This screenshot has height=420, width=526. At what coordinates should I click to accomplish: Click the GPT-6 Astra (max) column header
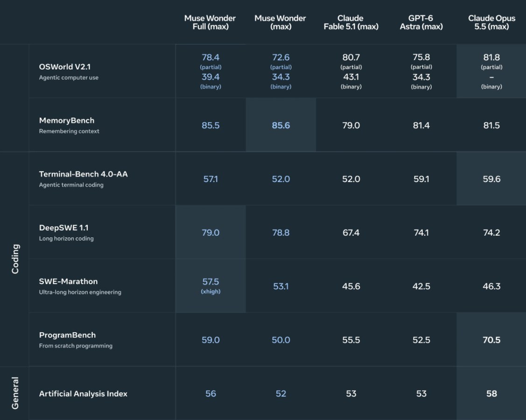tap(421, 22)
